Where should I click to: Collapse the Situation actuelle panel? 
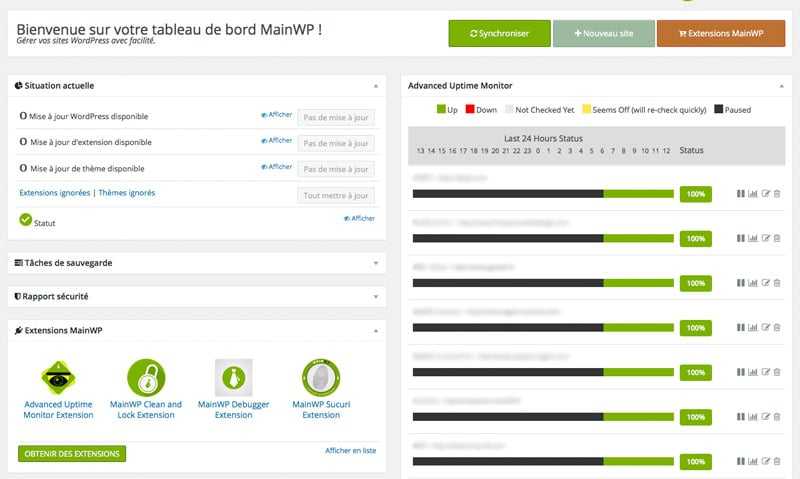click(x=376, y=86)
